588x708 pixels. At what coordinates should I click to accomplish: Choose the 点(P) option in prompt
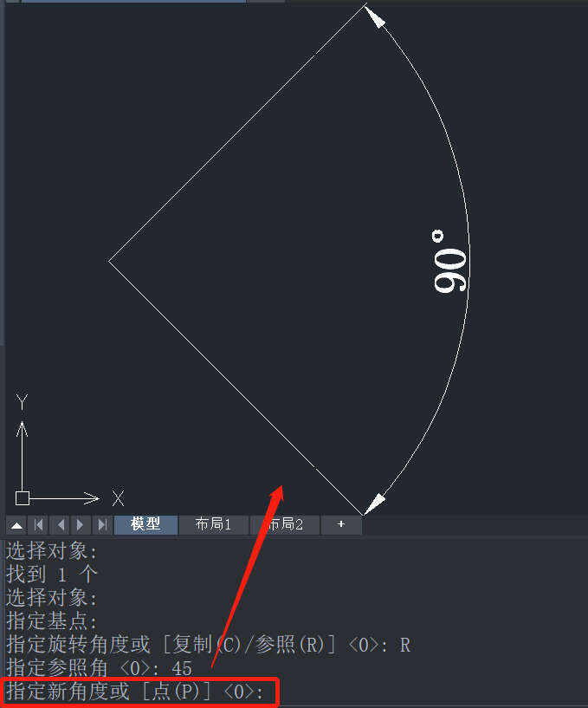coord(176,692)
